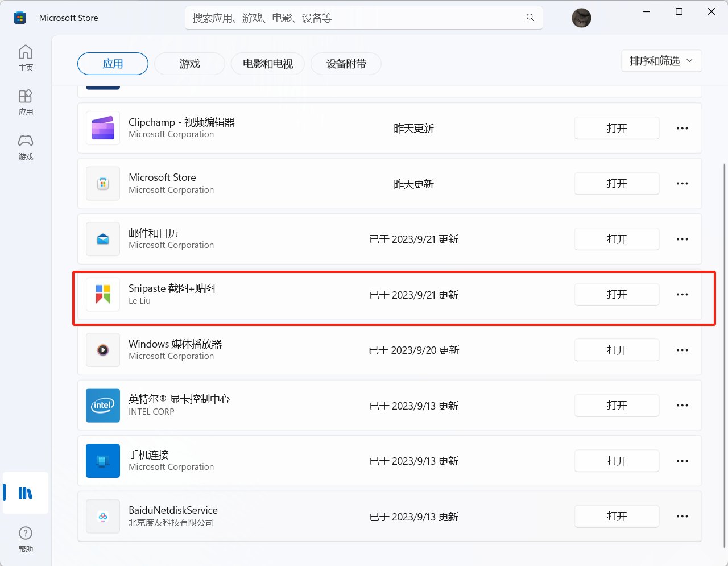The width and height of the screenshot is (728, 566).
Task: Open more options for Snipaste
Action: point(682,294)
